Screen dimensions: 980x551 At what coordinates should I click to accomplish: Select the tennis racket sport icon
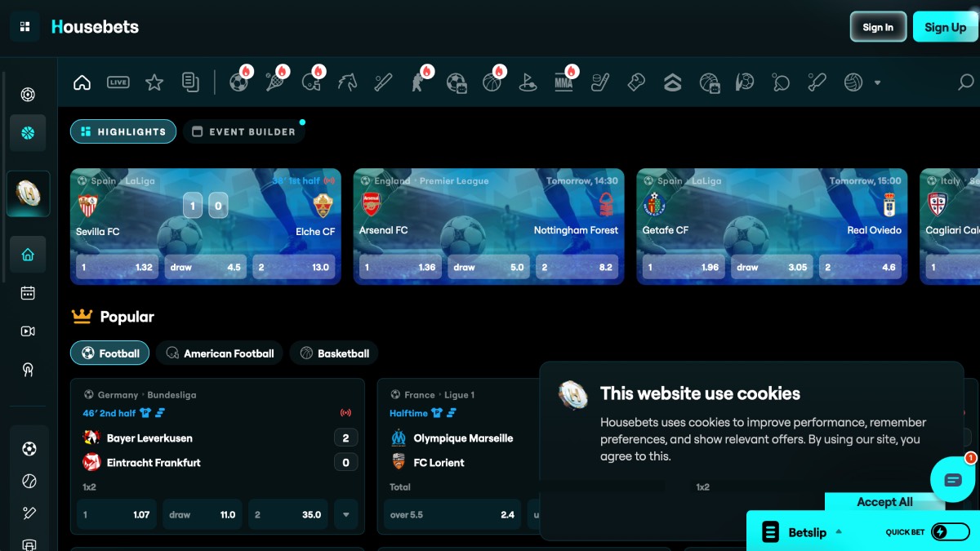tap(274, 82)
